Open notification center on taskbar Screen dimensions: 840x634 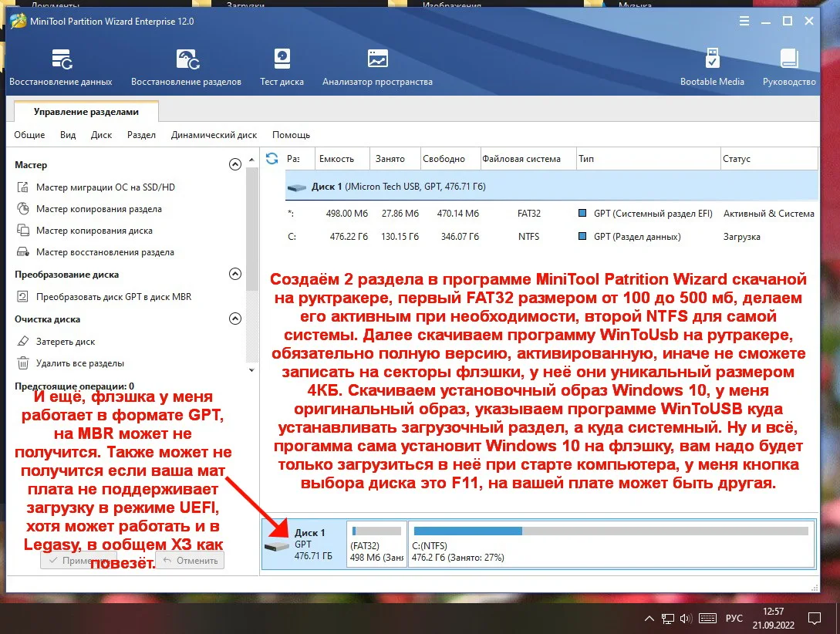pyautogui.click(x=815, y=619)
